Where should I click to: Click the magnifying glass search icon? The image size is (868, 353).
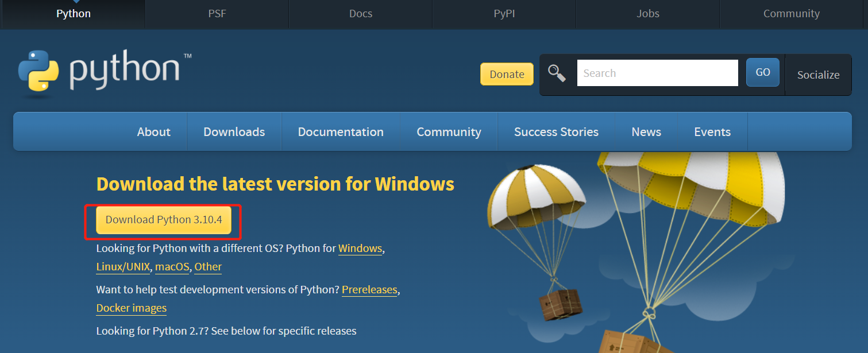(x=557, y=73)
